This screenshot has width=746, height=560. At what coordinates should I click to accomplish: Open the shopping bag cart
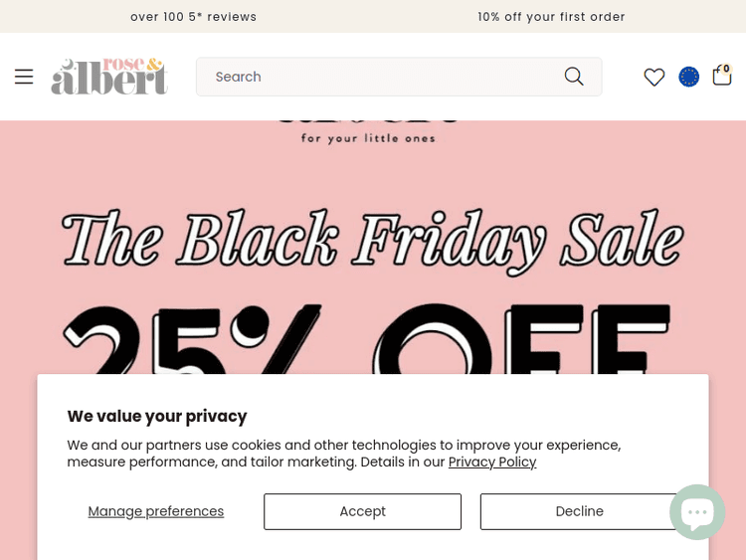[721, 79]
